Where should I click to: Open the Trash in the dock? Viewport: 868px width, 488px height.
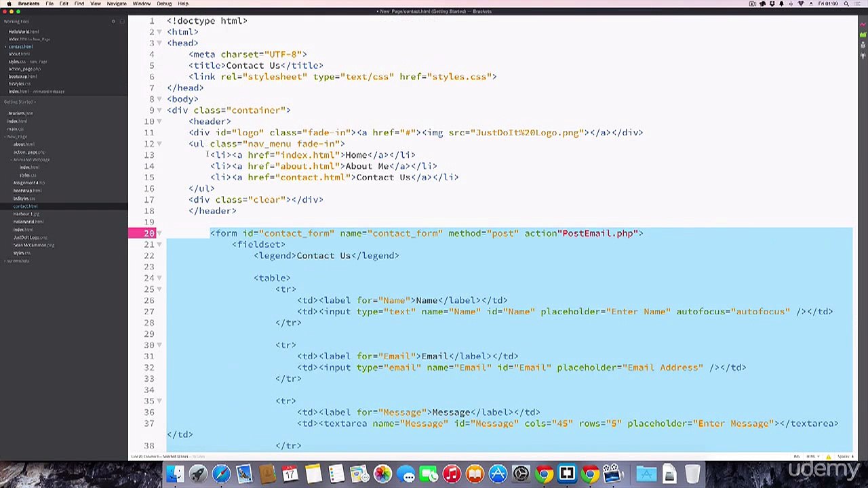[692, 474]
